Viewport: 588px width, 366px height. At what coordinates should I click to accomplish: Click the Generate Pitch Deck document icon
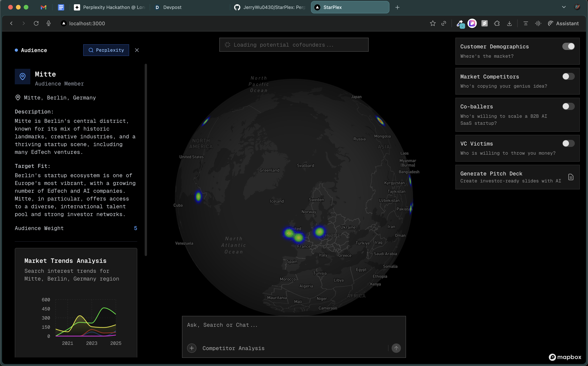click(x=570, y=177)
